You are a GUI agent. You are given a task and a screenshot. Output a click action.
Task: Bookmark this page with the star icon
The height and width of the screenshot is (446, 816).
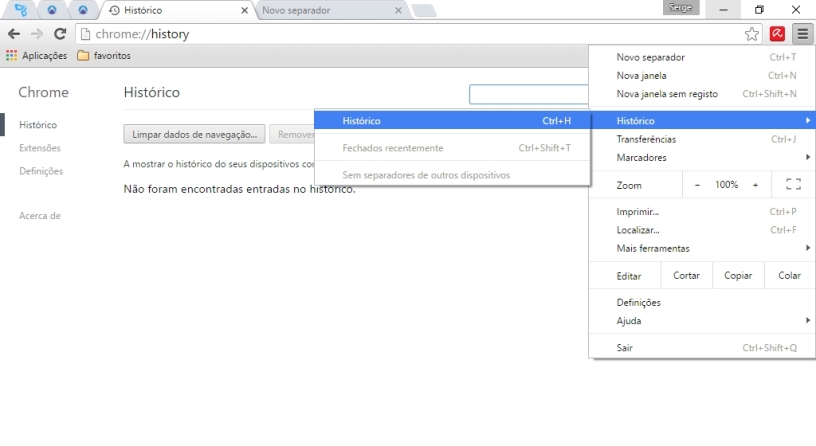coord(751,34)
